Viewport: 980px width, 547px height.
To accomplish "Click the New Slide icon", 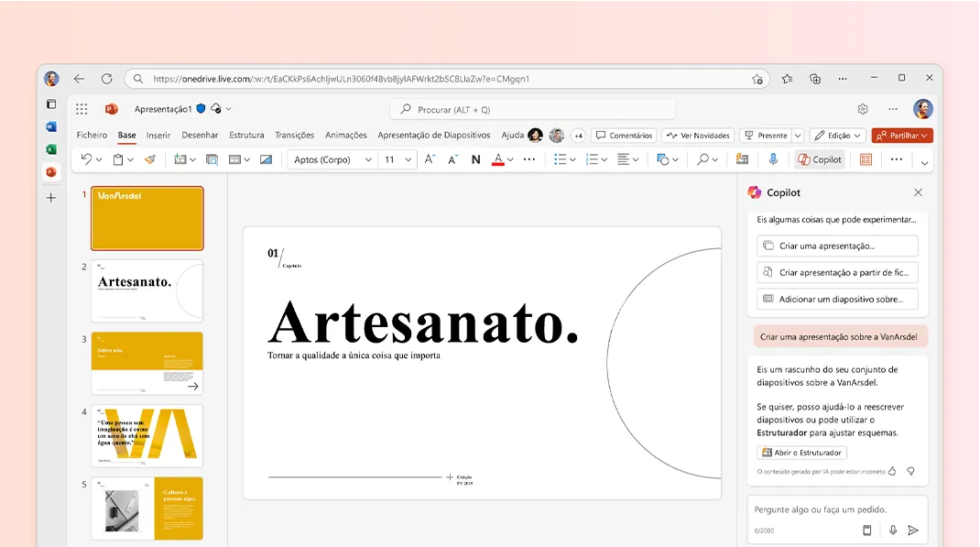I will pos(180,159).
